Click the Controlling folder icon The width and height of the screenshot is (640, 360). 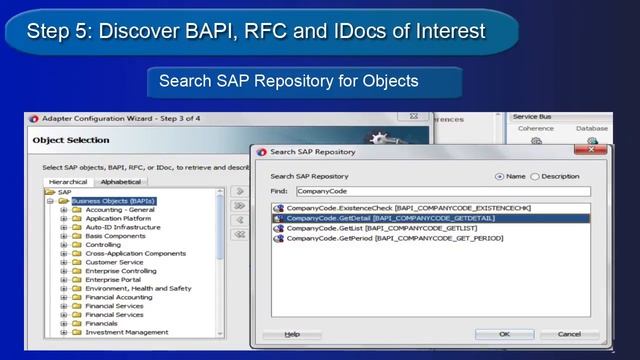point(77,245)
